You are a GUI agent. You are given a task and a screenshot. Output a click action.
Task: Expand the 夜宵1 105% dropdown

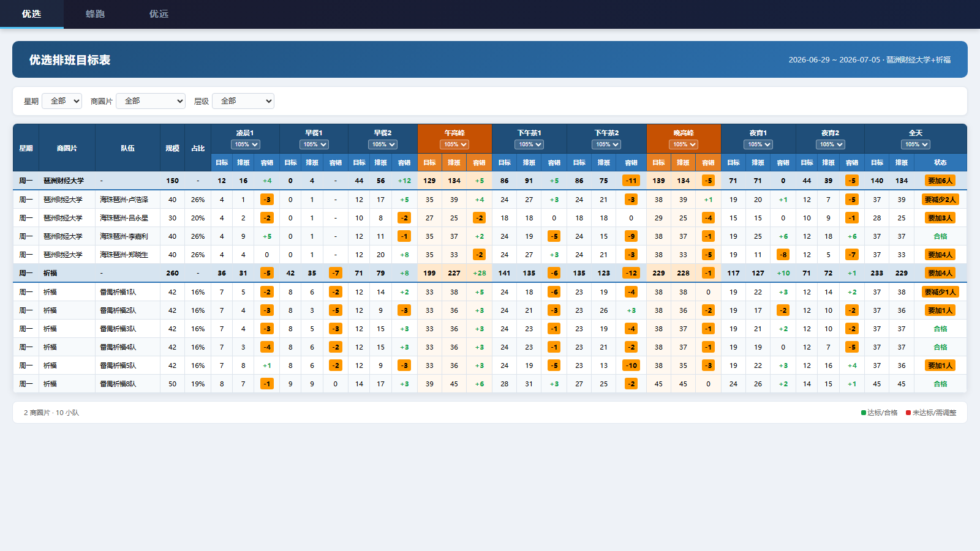(x=758, y=144)
